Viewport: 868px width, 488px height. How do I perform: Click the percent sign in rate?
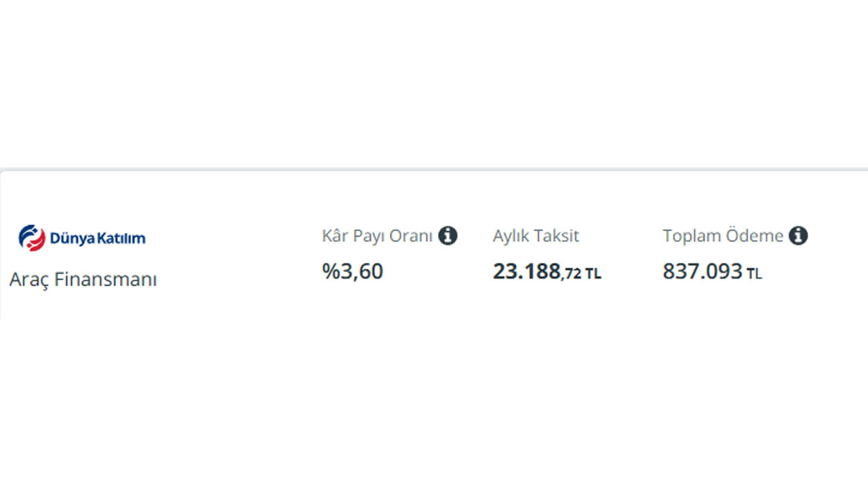click(x=330, y=271)
